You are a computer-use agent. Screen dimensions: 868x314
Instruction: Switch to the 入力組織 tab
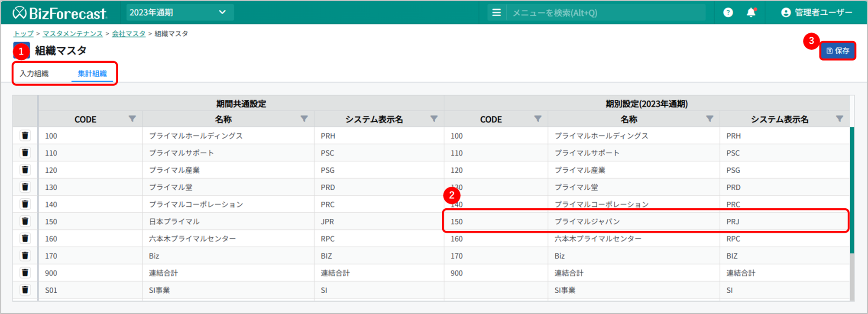(x=34, y=74)
